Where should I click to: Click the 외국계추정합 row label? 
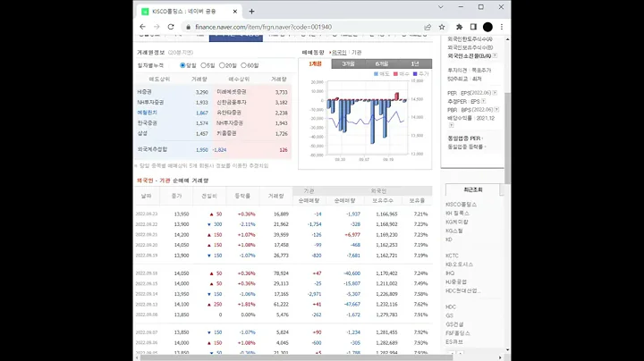click(x=152, y=149)
